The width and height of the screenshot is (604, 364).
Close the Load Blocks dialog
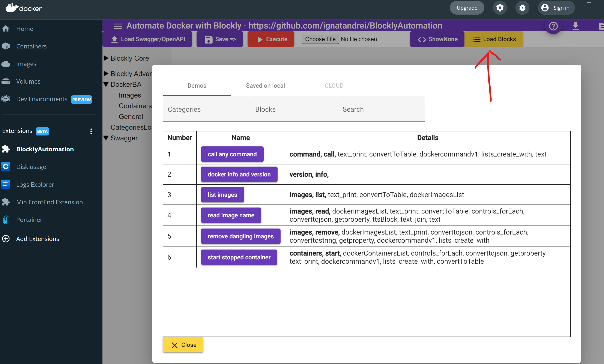tap(183, 345)
